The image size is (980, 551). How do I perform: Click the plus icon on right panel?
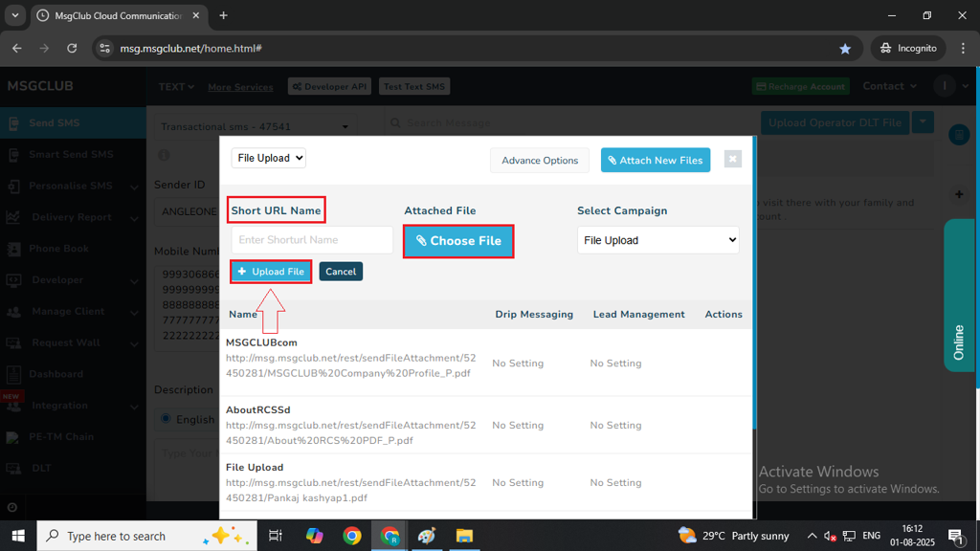point(959,195)
